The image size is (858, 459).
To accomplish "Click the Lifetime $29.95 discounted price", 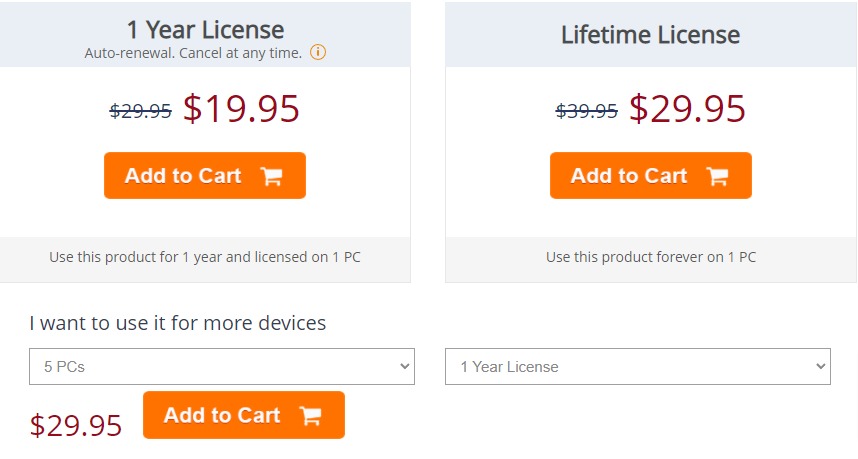I will [687, 108].
